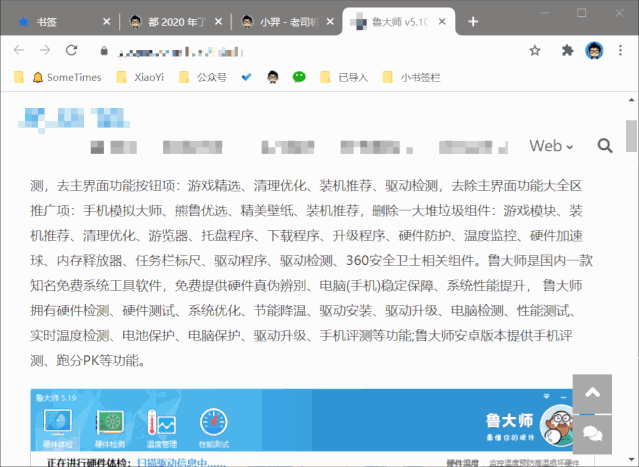Open 已导入 bookmark folder
The width and height of the screenshot is (639, 467).
(344, 77)
